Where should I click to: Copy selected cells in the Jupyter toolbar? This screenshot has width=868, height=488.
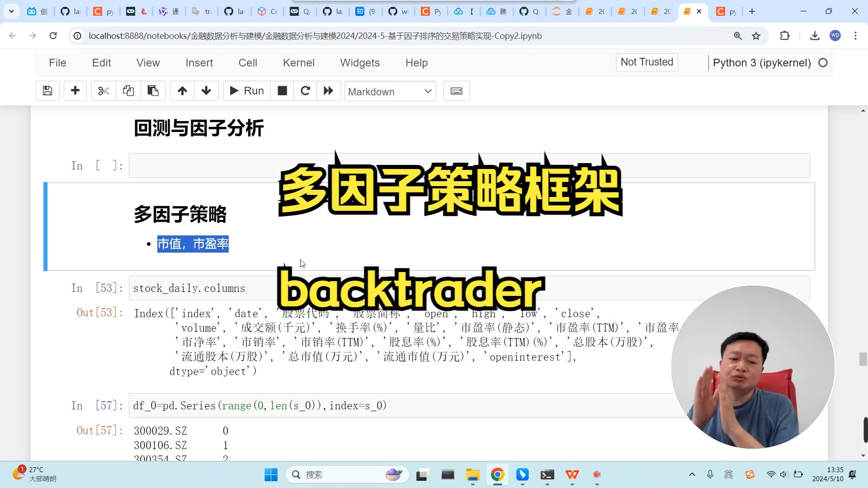tap(128, 91)
